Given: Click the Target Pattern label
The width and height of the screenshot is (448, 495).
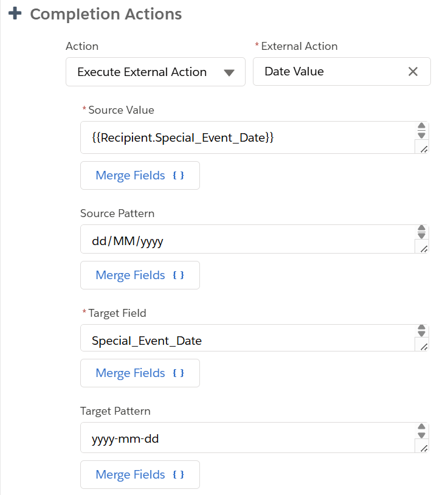Looking at the screenshot, I should 115,411.
